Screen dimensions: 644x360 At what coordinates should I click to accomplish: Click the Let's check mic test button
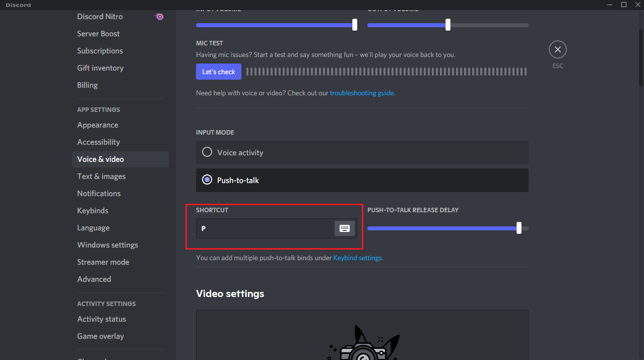218,71
